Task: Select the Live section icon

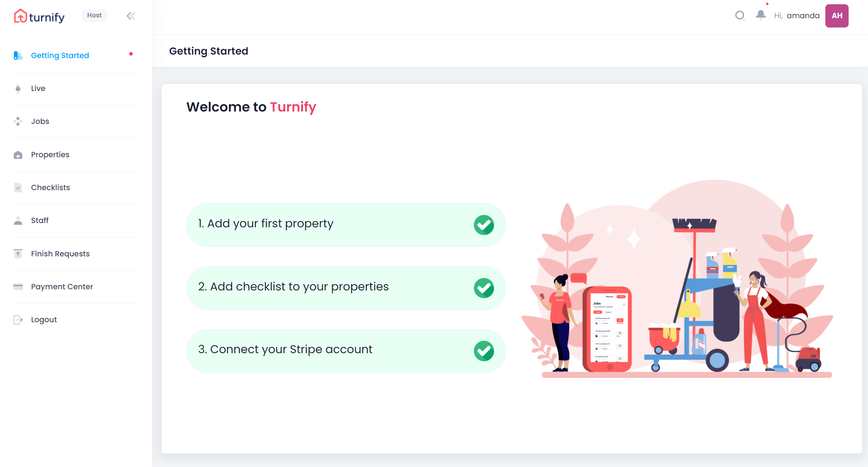Action: point(18,88)
